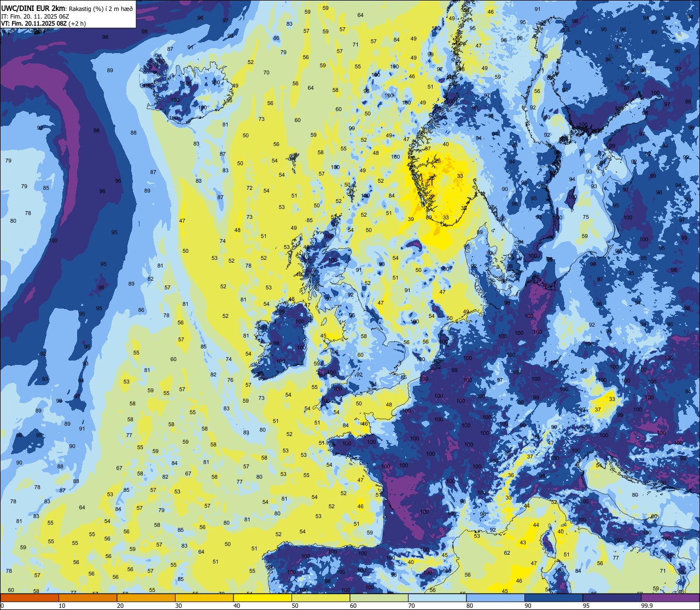Click the map title 'UWC/DINI EUR 2km'
The height and width of the screenshot is (610, 700).
pos(33,8)
